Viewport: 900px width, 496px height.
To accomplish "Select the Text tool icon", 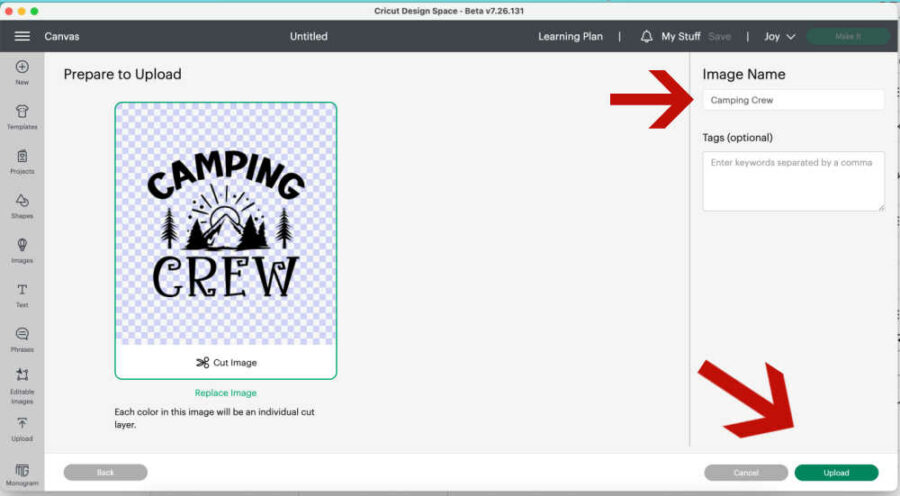I will (x=22, y=290).
